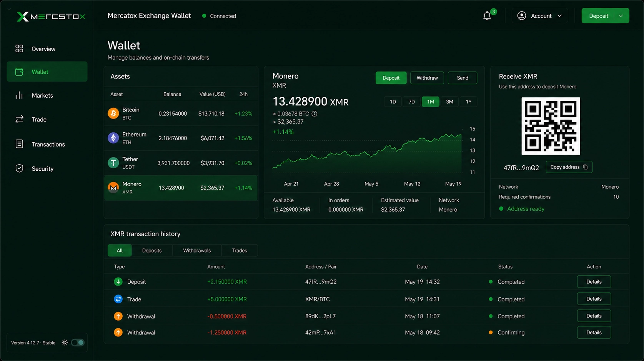Open the Overview menu item

point(47,49)
